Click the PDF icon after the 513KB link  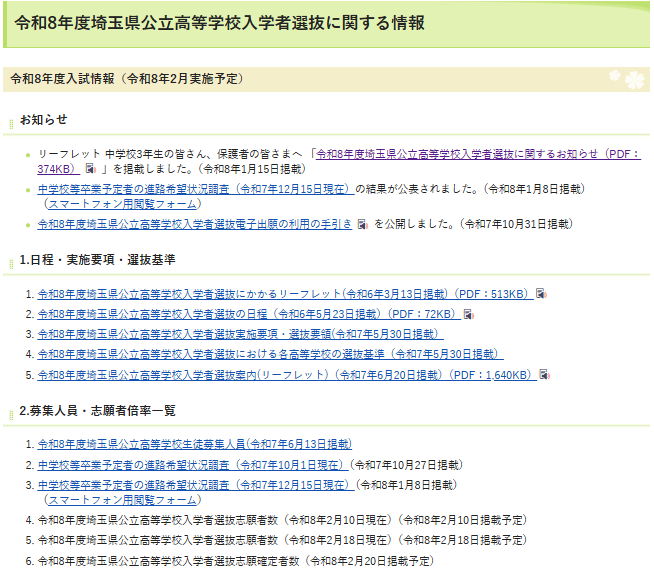point(541,294)
